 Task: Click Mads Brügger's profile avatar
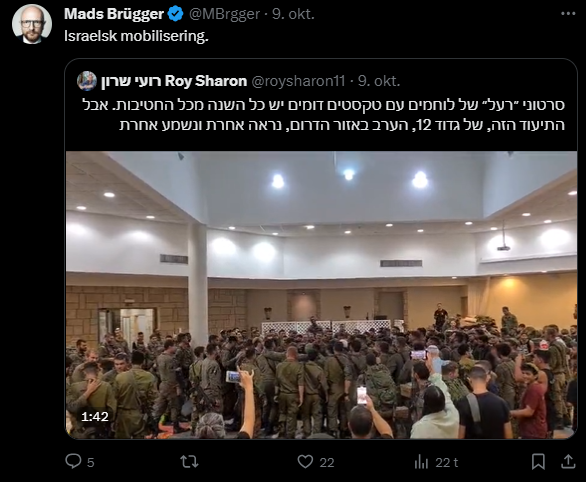click(32, 24)
